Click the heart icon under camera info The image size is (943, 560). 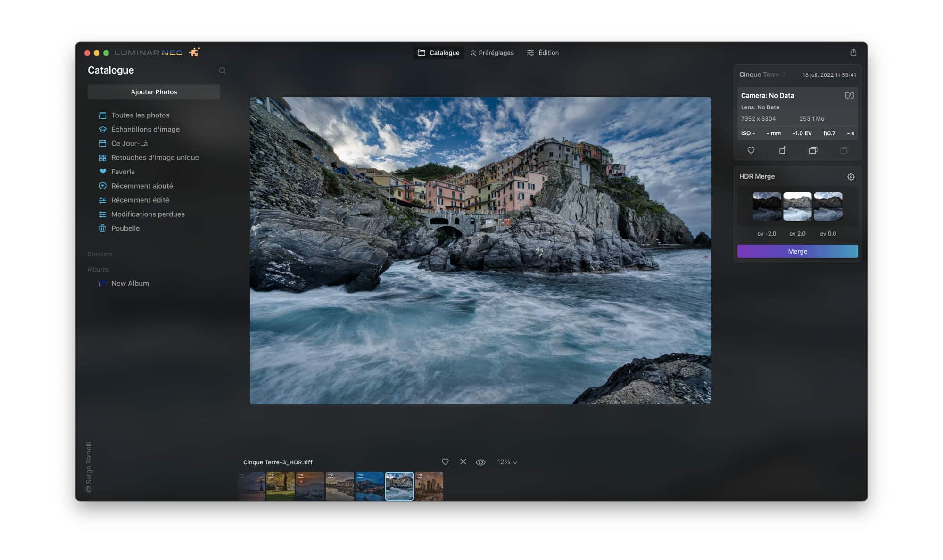tap(751, 150)
